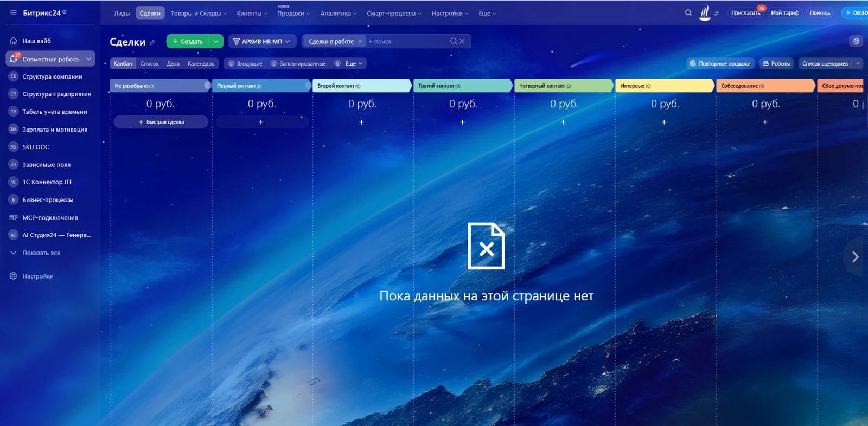
Task: Start the work day timer play button
Action: click(x=848, y=12)
